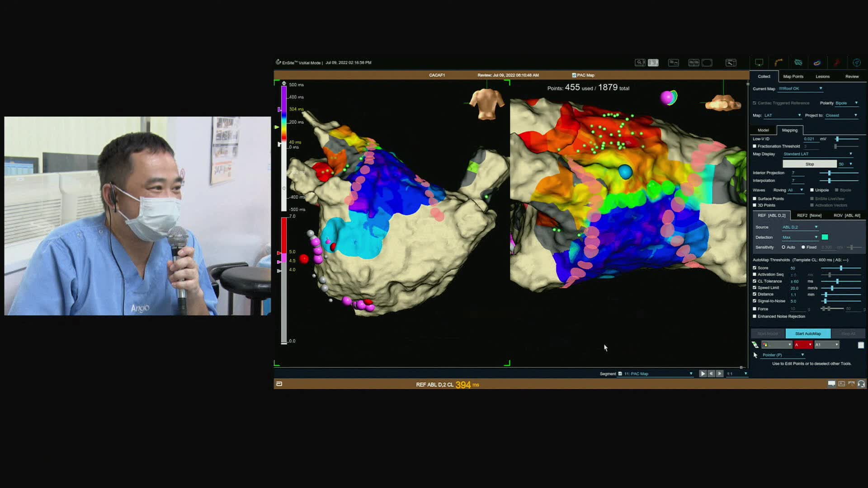Click the magnifier search icon in top toolbar
Viewport: 868px width, 488px height.
click(x=640, y=63)
